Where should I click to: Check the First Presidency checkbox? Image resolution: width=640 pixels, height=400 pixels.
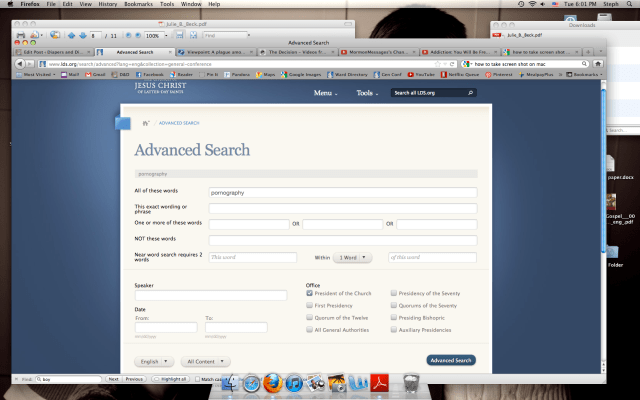point(310,305)
